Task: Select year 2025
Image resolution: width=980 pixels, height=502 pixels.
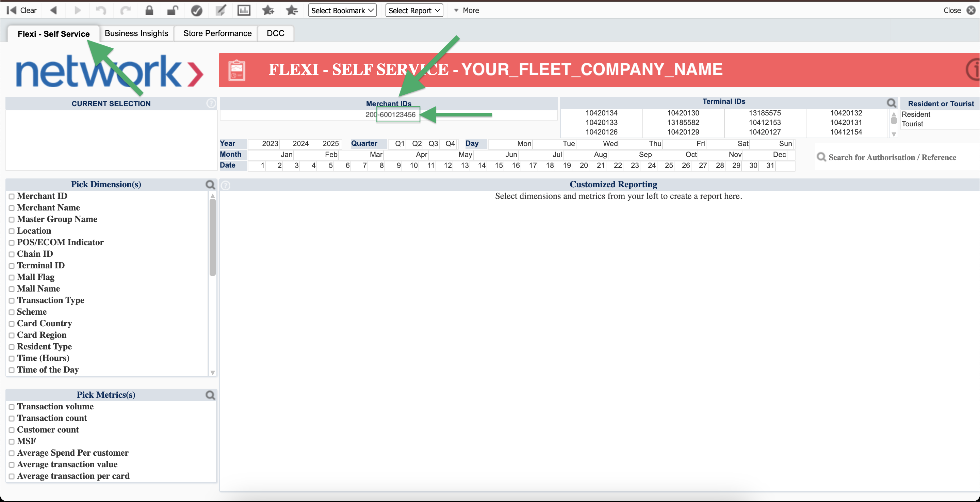Action: tap(326, 144)
